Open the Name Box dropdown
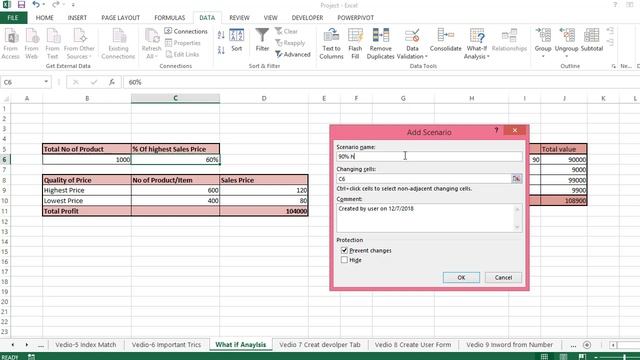 [46, 82]
